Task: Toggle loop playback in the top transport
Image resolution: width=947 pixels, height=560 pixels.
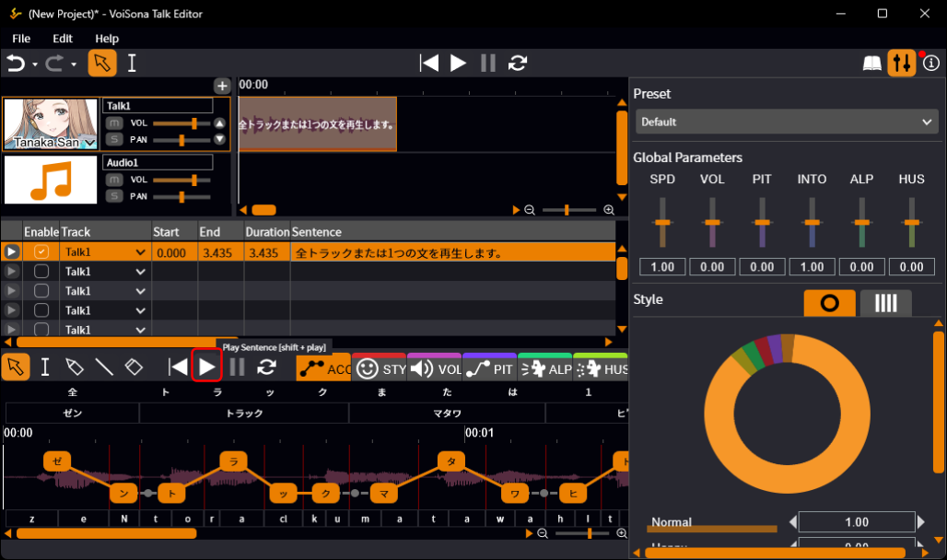Action: 518,63
